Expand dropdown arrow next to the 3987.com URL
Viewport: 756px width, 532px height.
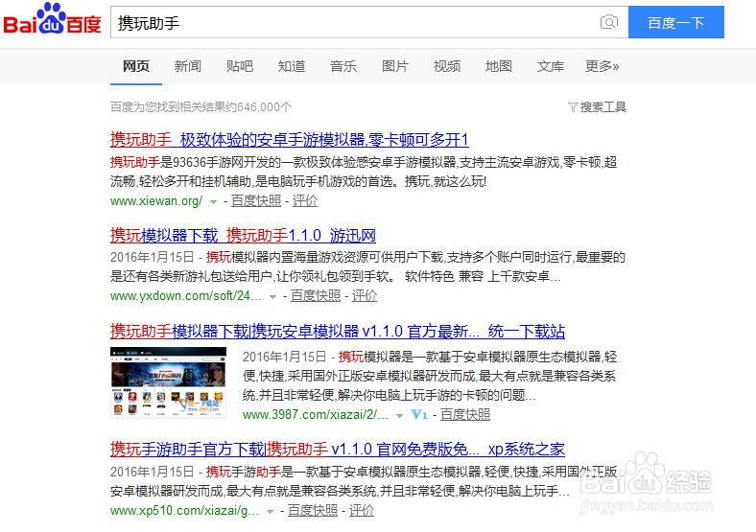coord(399,415)
